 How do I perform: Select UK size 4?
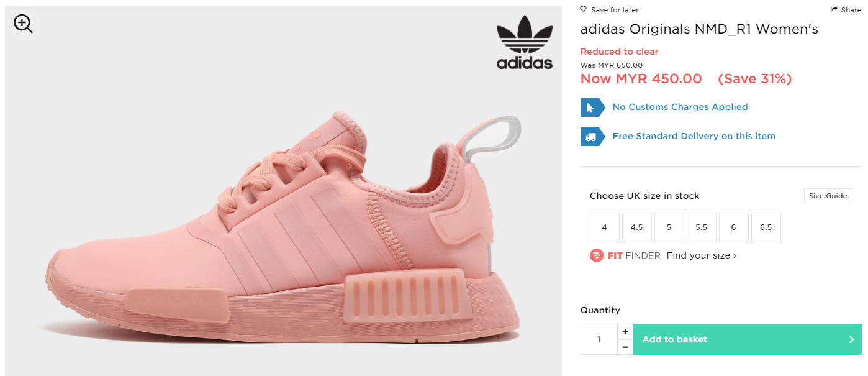605,227
